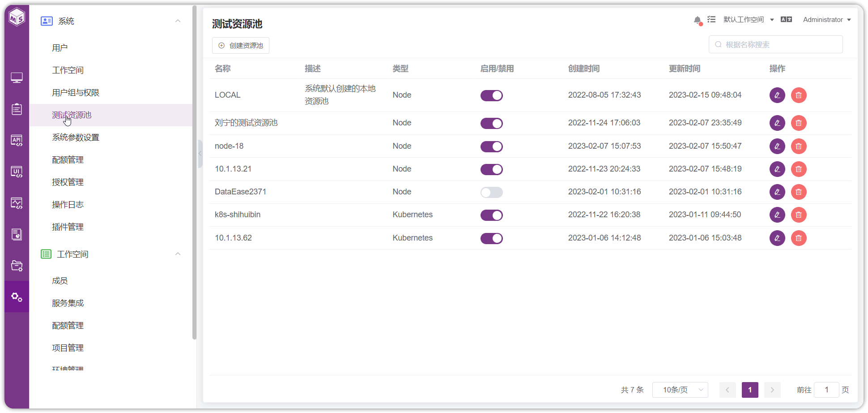Delete the DataEase2371 resource pool
Screen dimensions: 868x413
pyautogui.click(x=799, y=192)
